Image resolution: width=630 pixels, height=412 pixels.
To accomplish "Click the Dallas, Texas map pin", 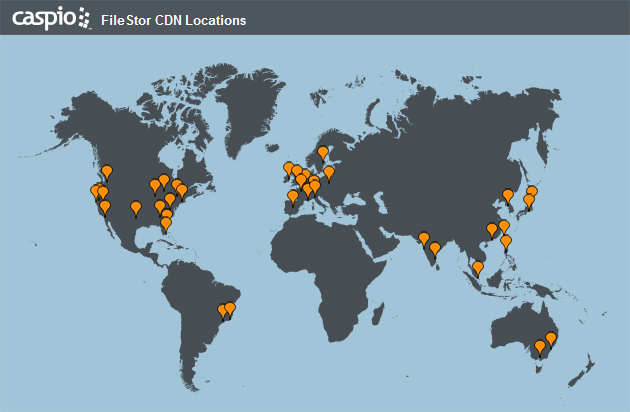I will tap(136, 207).
